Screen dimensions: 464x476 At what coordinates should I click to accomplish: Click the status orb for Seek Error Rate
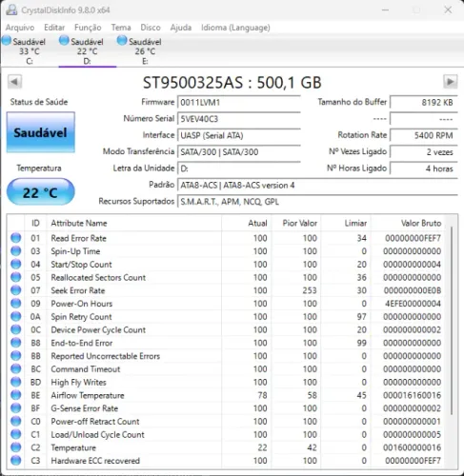tap(16, 290)
